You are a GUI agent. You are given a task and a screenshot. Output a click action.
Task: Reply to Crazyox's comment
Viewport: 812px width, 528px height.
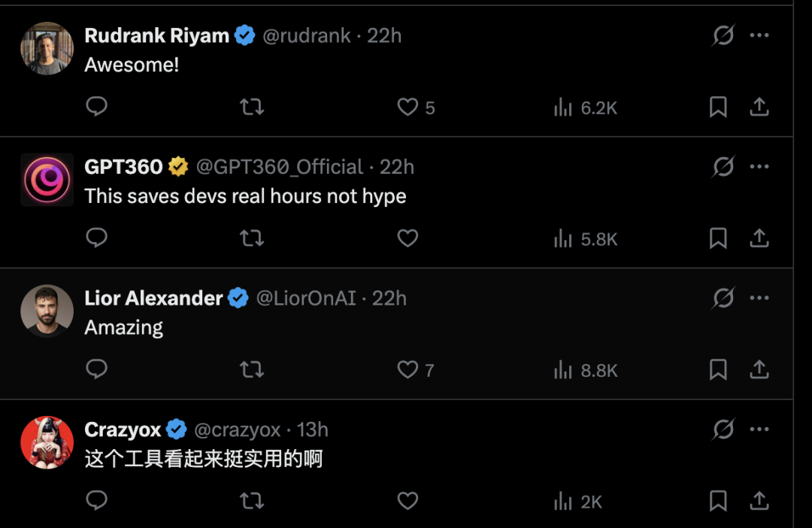[x=96, y=501]
